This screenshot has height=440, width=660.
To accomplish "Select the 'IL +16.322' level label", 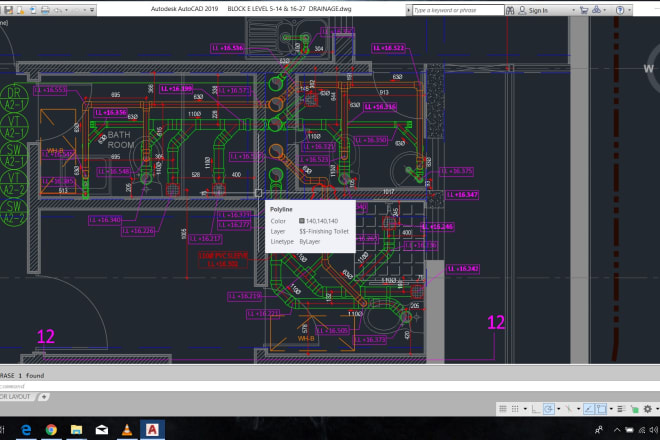I will click(x=388, y=48).
